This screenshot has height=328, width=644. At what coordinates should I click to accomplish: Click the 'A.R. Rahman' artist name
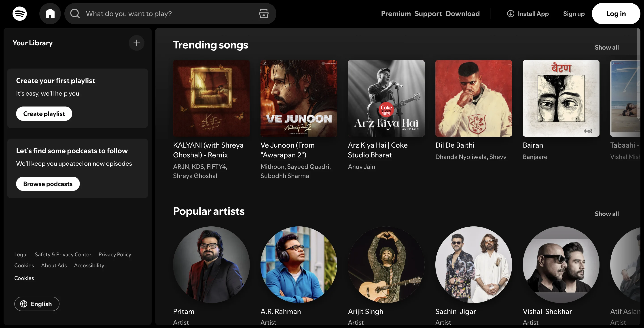[281, 311]
